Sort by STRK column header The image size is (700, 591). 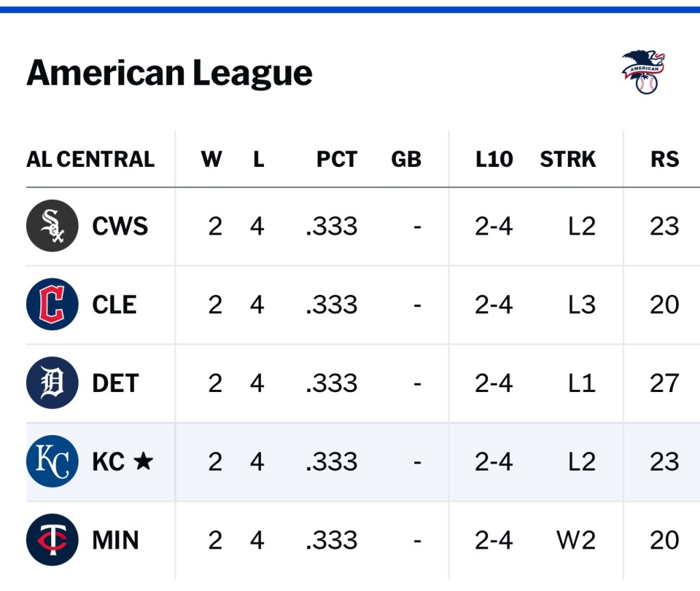click(567, 159)
